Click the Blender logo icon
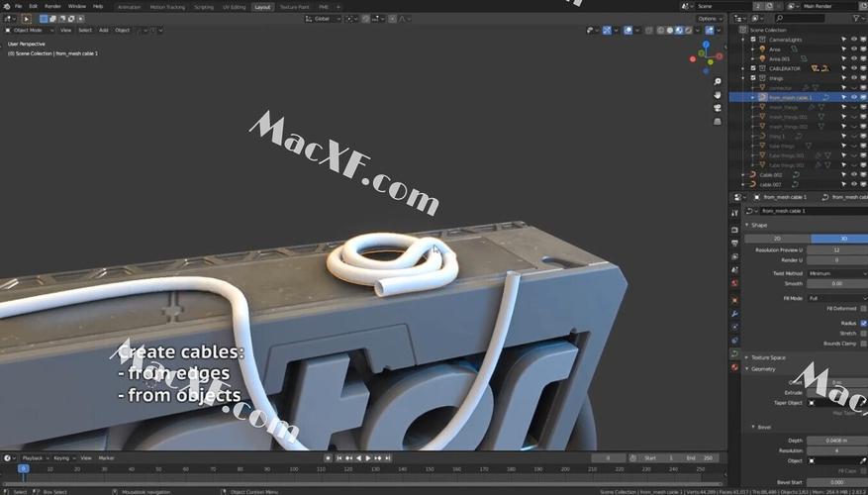The image size is (868, 495). point(6,7)
